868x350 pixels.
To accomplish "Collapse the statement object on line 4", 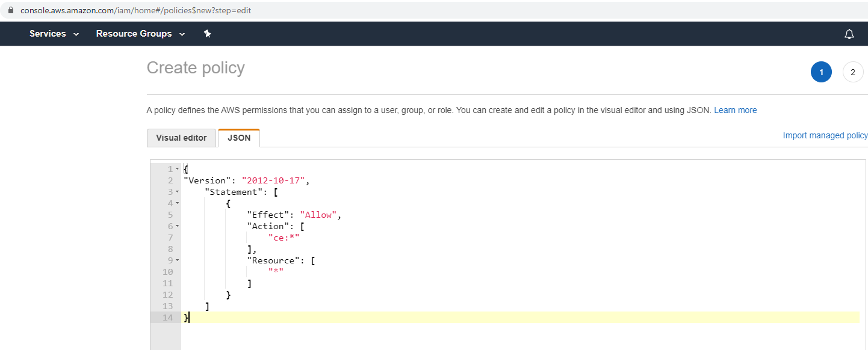I will [x=176, y=203].
